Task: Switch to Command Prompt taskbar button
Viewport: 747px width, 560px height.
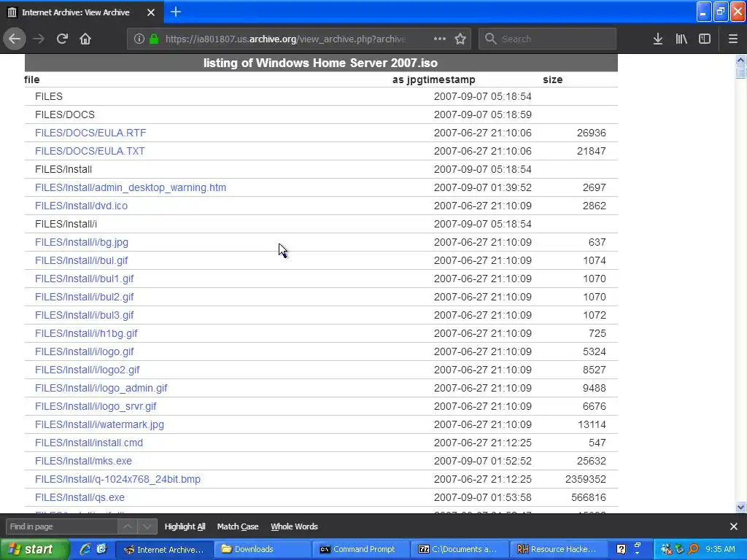Action: [361, 549]
